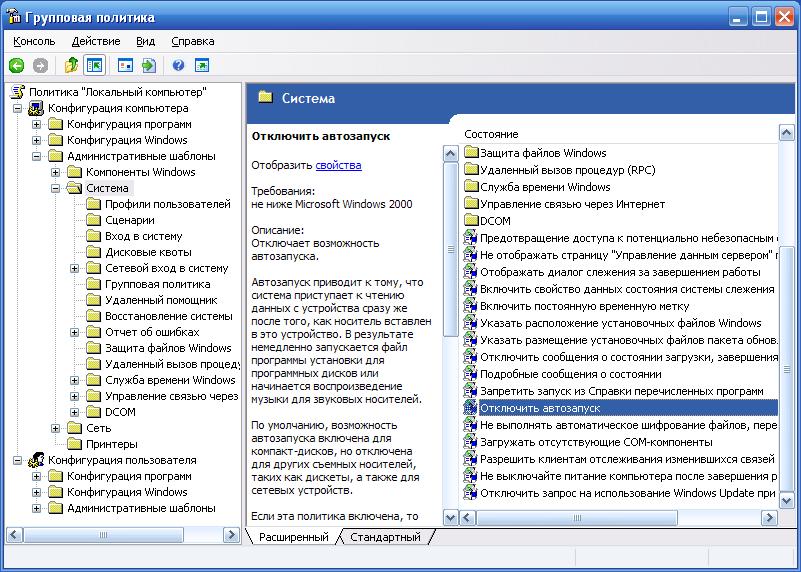
Task: Click the green Back arrow toolbar icon
Action: tap(16, 65)
